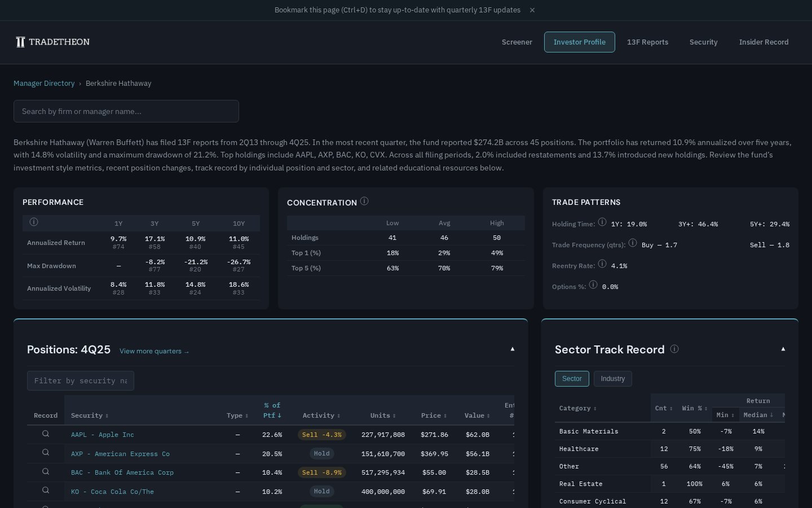Collapse the Sector Track Record panel

pos(783,349)
